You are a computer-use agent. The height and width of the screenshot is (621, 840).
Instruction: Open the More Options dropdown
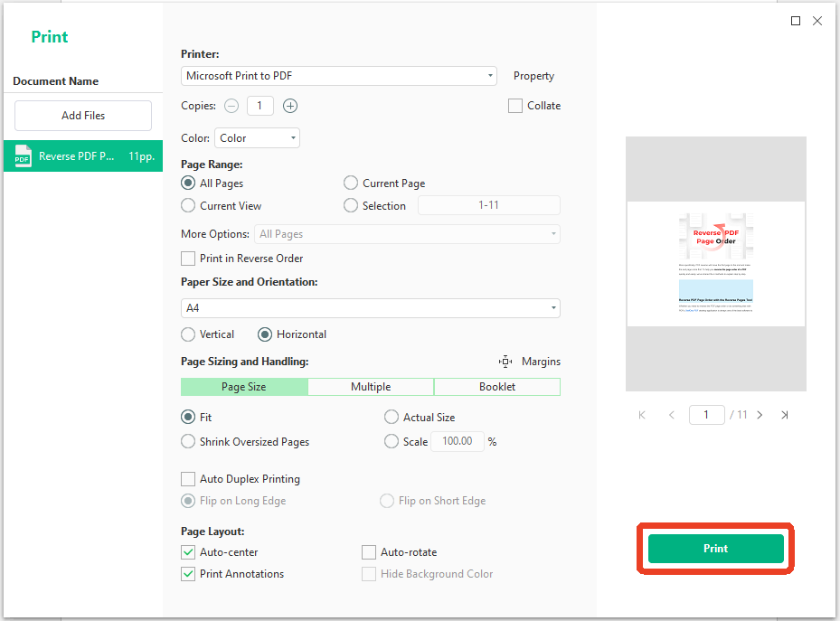tap(407, 234)
